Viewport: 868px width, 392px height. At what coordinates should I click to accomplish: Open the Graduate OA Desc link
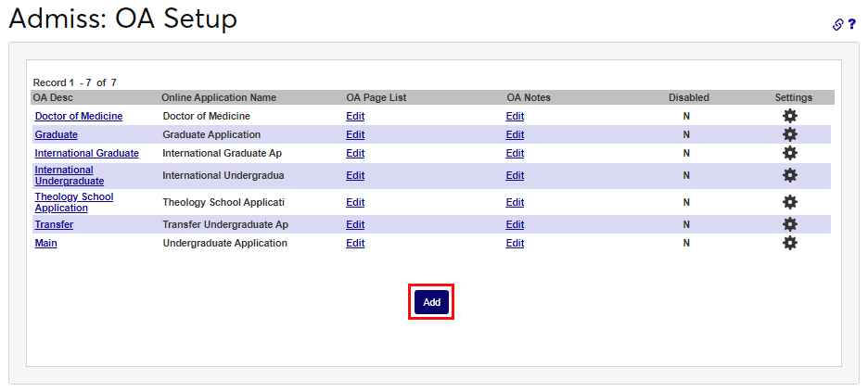[x=56, y=134]
